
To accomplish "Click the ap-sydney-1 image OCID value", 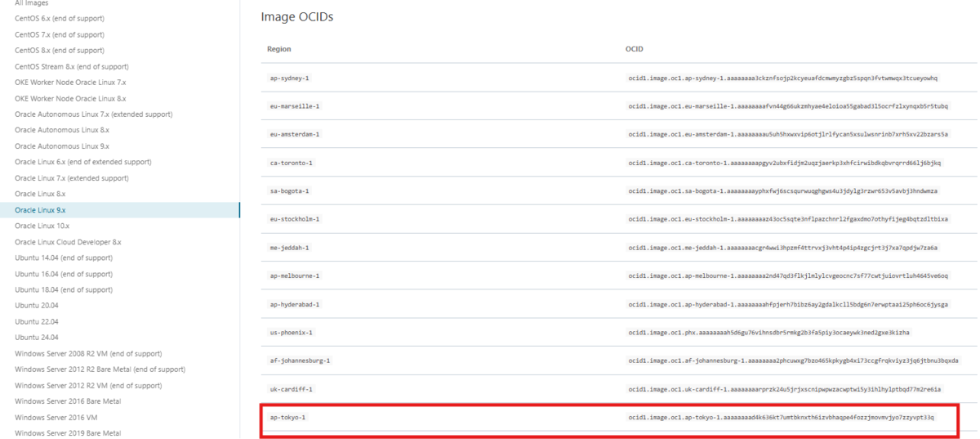I will pyautogui.click(x=782, y=78).
